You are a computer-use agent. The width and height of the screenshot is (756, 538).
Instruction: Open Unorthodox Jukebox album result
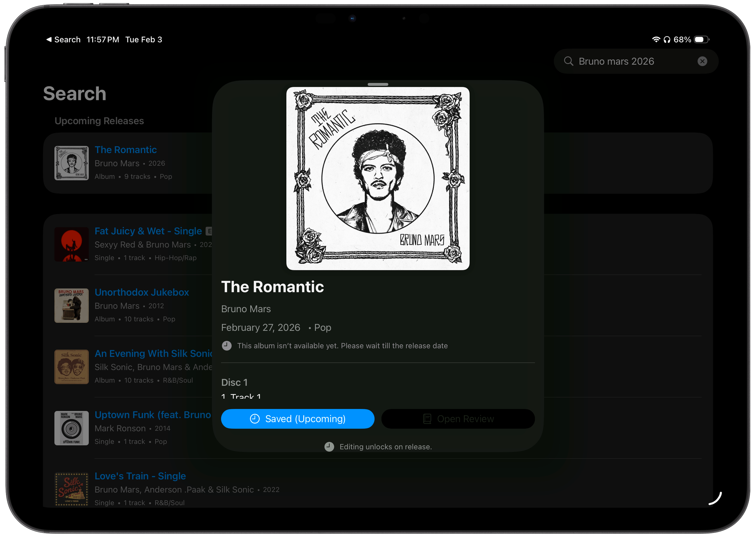(x=142, y=292)
